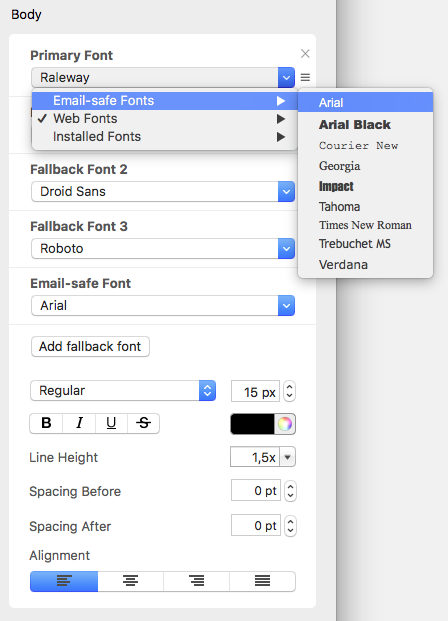Click the Add fallback font button
Image resolution: width=448 pixels, height=621 pixels.
90,347
